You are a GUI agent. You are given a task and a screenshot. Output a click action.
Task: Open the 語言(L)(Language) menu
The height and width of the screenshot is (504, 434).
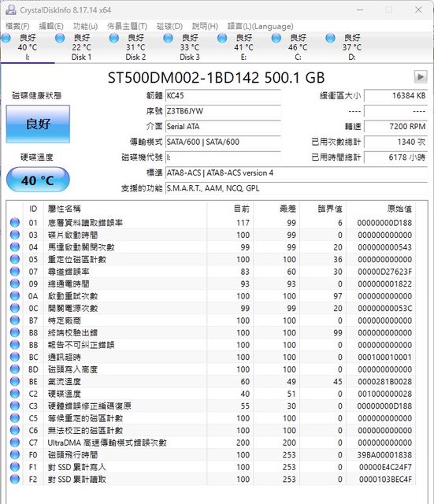(261, 26)
